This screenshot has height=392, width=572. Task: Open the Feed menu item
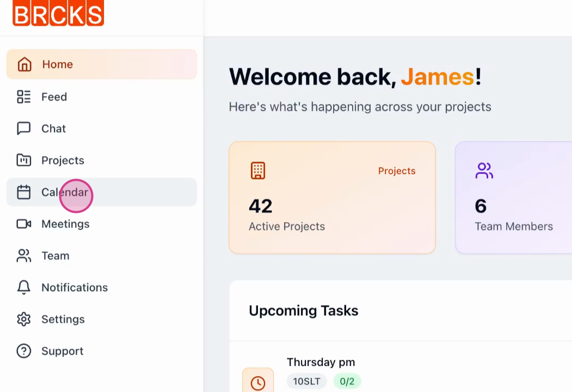click(102, 97)
